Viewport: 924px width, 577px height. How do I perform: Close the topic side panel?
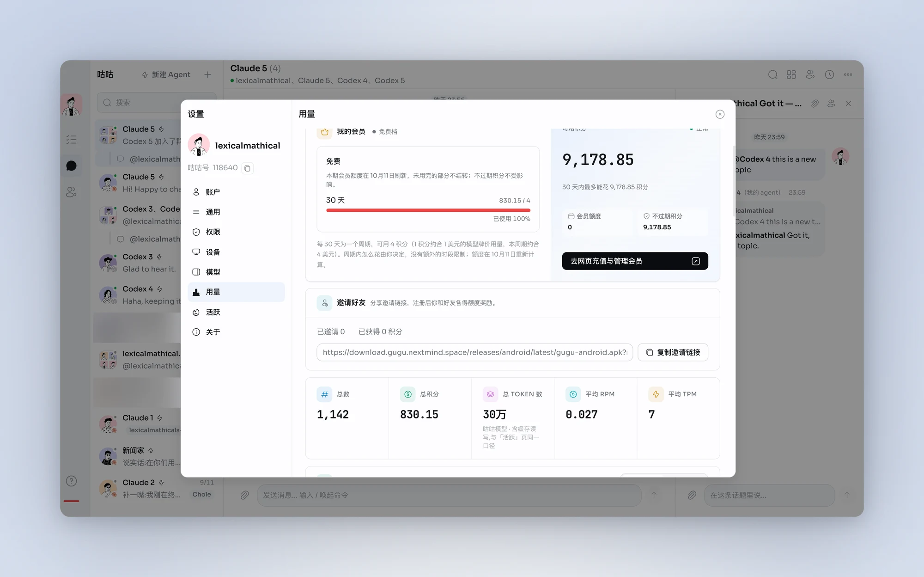click(x=848, y=104)
